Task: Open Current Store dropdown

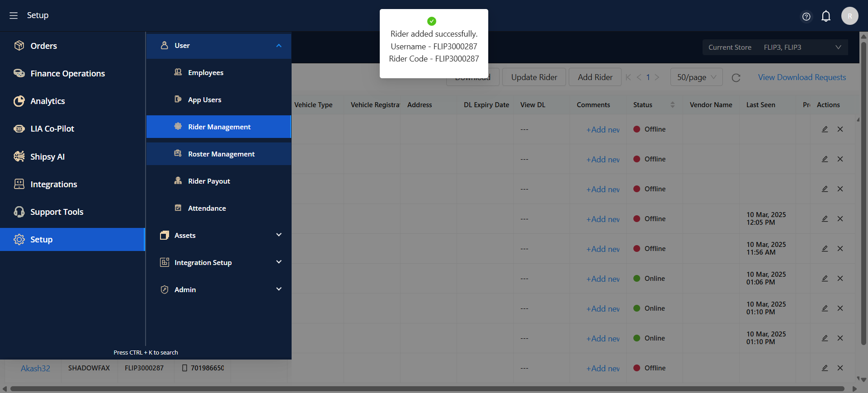Action: 775,47
